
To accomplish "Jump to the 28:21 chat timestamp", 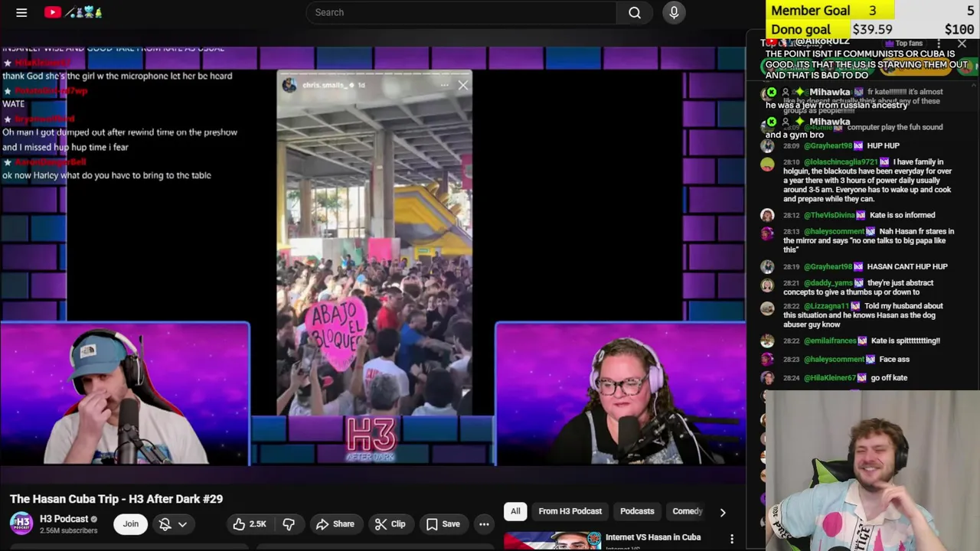I will click(x=791, y=283).
